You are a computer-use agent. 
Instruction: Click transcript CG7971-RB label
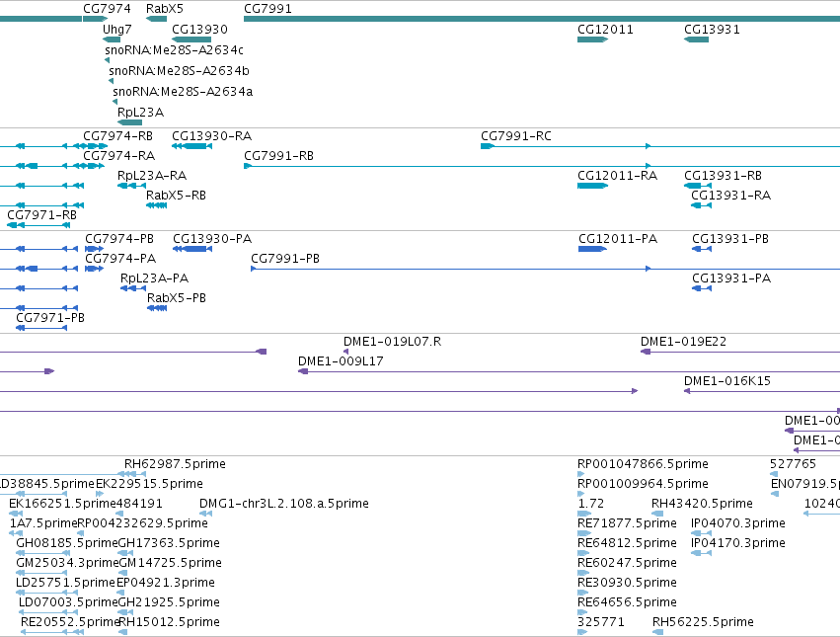point(41,215)
